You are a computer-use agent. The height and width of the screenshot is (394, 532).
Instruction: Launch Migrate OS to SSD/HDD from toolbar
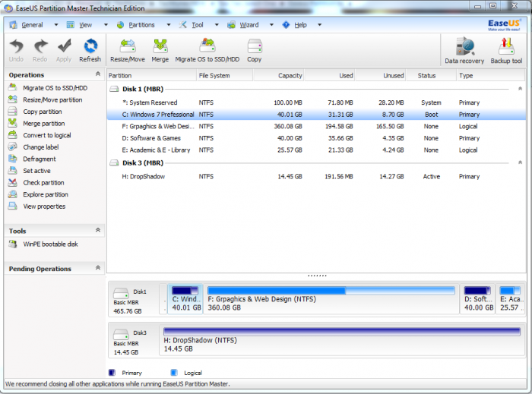[x=207, y=50]
